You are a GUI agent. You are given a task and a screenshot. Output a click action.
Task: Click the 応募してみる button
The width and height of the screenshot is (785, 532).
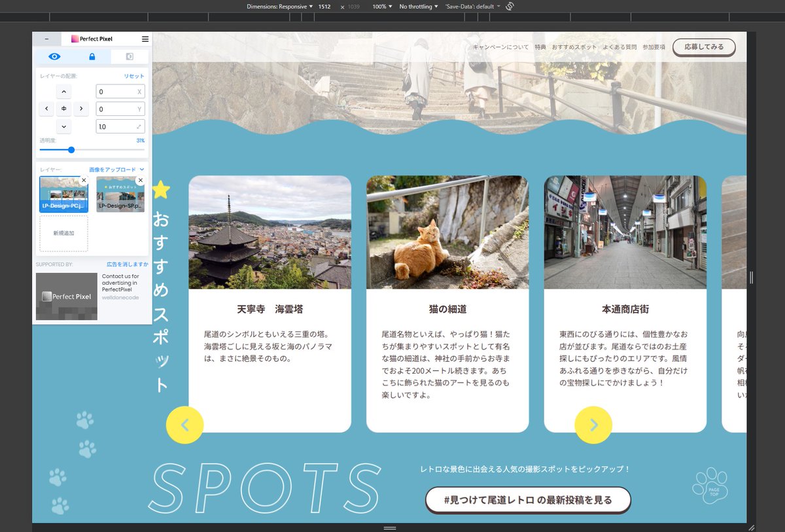[704, 47]
